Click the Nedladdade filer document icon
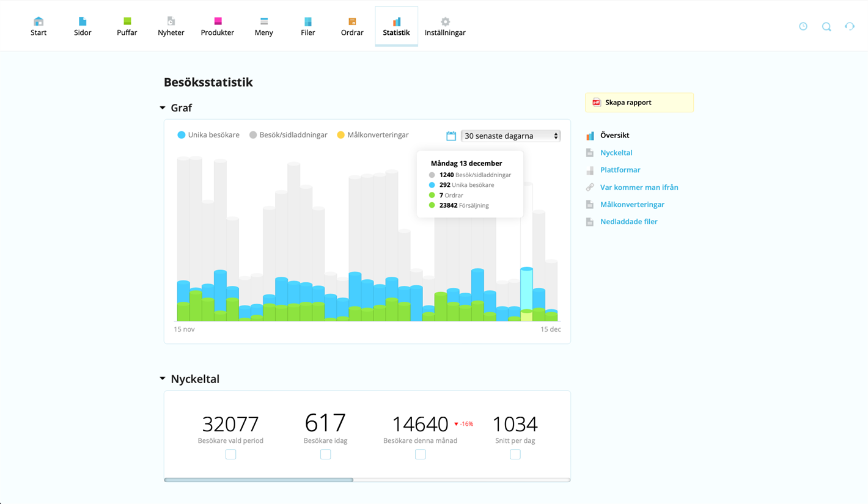The height and width of the screenshot is (504, 868). point(590,222)
